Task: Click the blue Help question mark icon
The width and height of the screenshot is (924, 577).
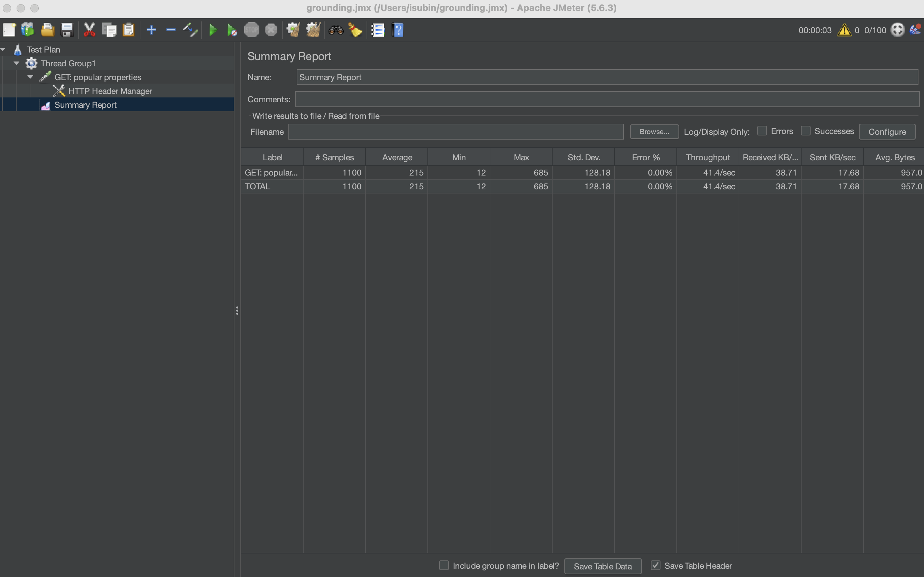Action: [x=397, y=30]
